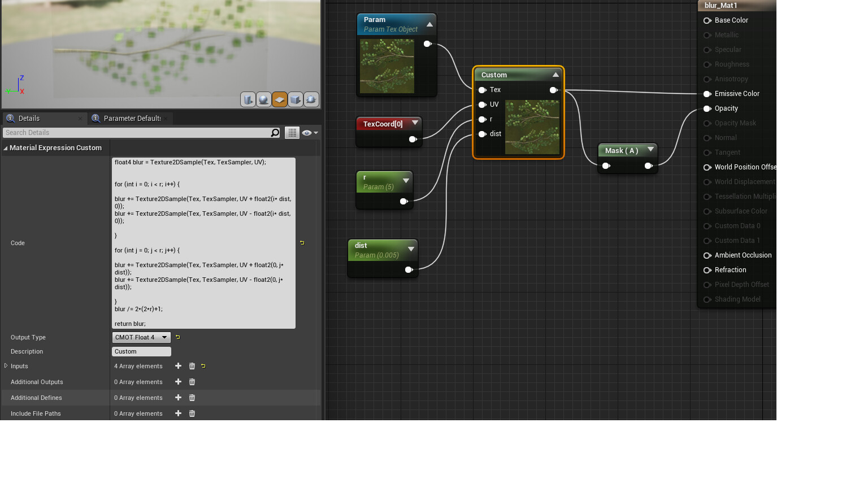The width and height of the screenshot is (868, 488).
Task: Switch to the Parameter Defaults tab
Action: [131, 119]
